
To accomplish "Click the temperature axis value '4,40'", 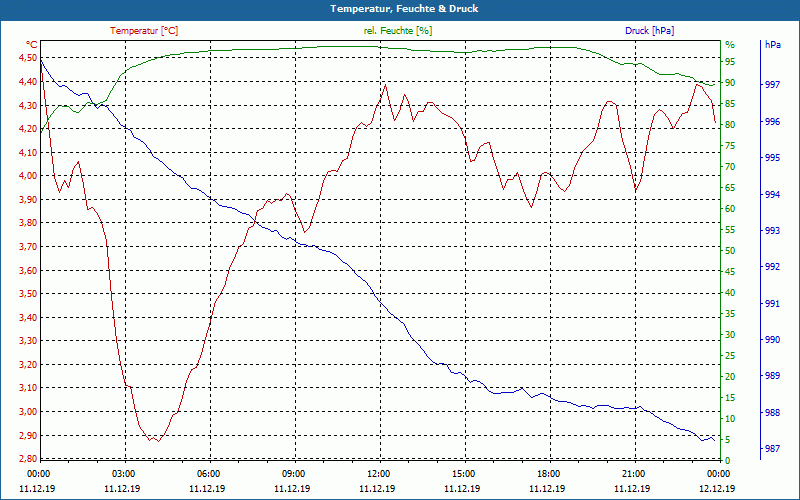I will tap(28, 81).
